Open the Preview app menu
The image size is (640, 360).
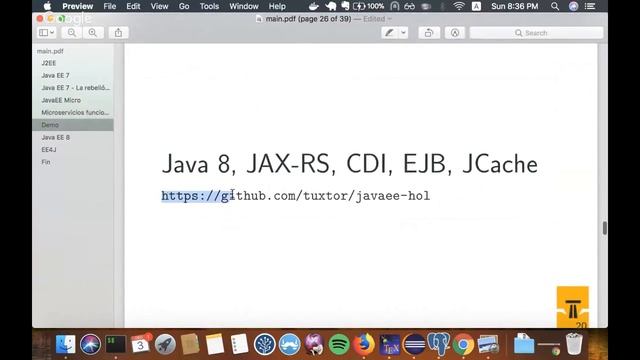click(x=78, y=6)
